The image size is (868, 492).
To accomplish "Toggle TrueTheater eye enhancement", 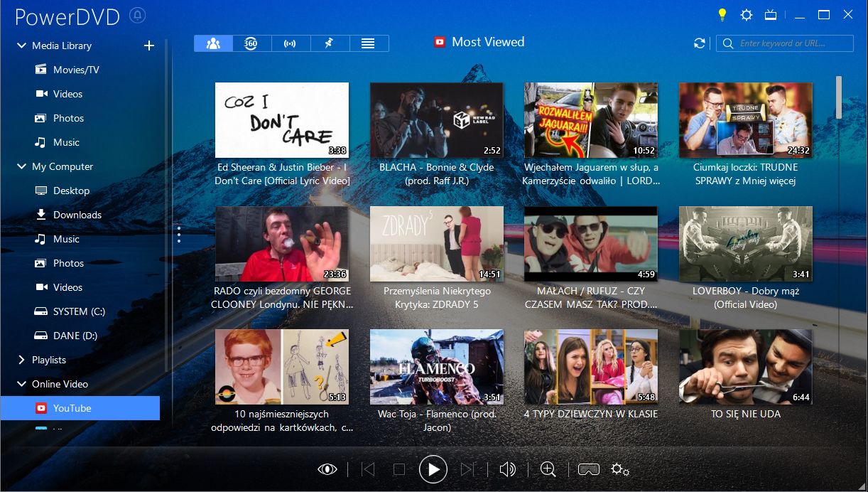I will tap(327, 469).
